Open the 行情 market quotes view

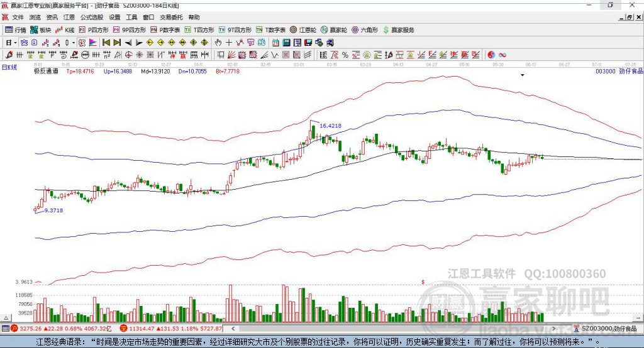(15, 30)
